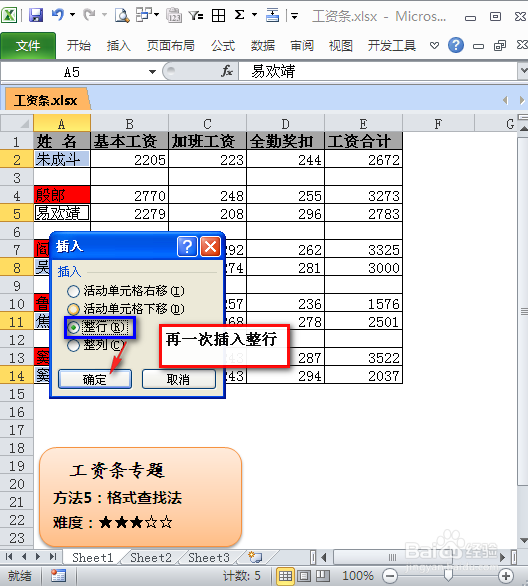Open the Undo history dropdown arrow
The height and width of the screenshot is (586, 528).
72,15
